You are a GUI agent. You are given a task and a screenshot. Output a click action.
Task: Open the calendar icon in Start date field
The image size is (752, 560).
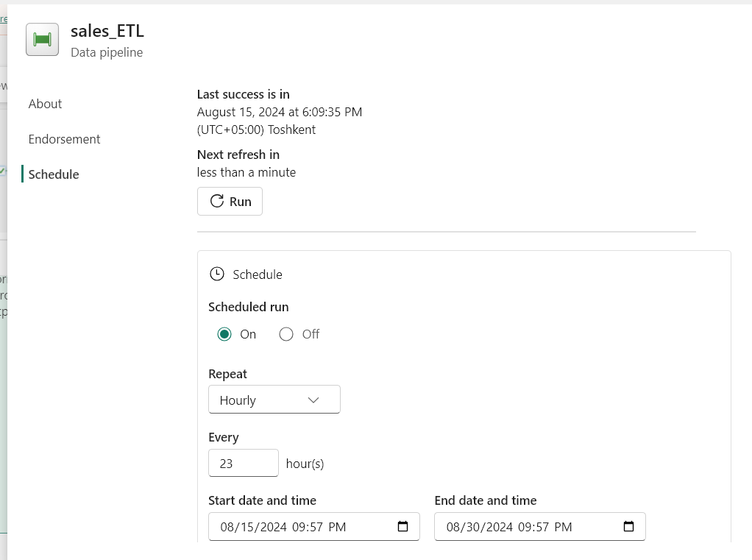click(402, 526)
